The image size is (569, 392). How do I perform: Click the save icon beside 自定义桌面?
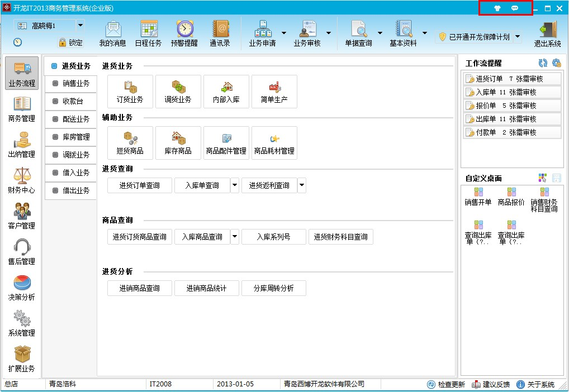point(556,178)
